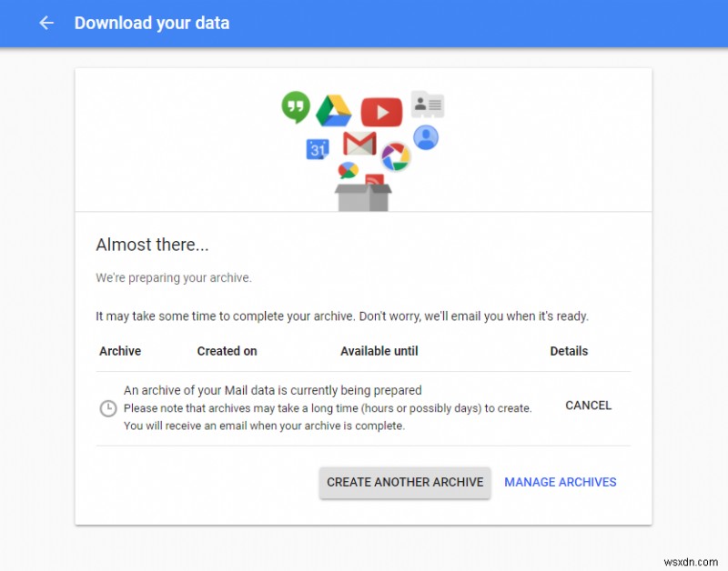Click the Contacts address book icon
The width and height of the screenshot is (728, 571).
point(428,104)
